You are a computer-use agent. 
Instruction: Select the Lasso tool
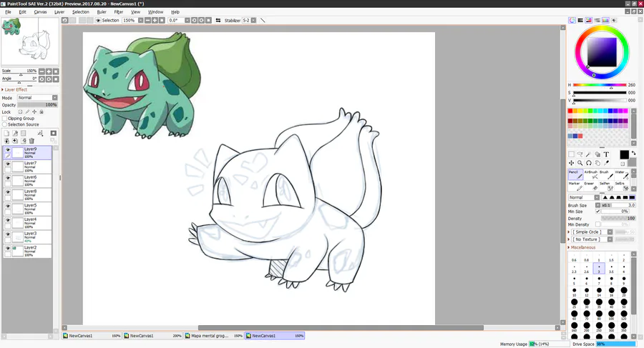coord(580,154)
